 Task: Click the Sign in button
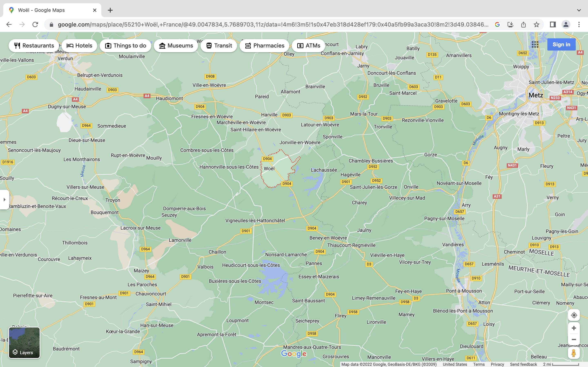(x=561, y=44)
